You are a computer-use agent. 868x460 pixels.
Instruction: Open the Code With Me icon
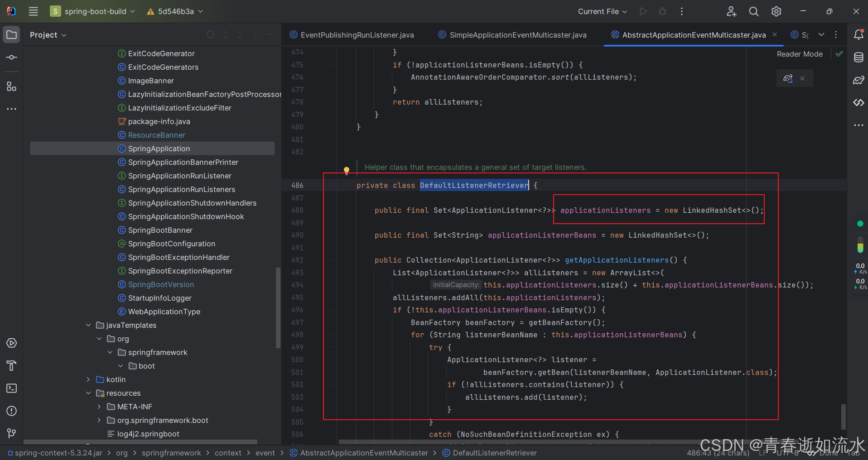pyautogui.click(x=731, y=11)
